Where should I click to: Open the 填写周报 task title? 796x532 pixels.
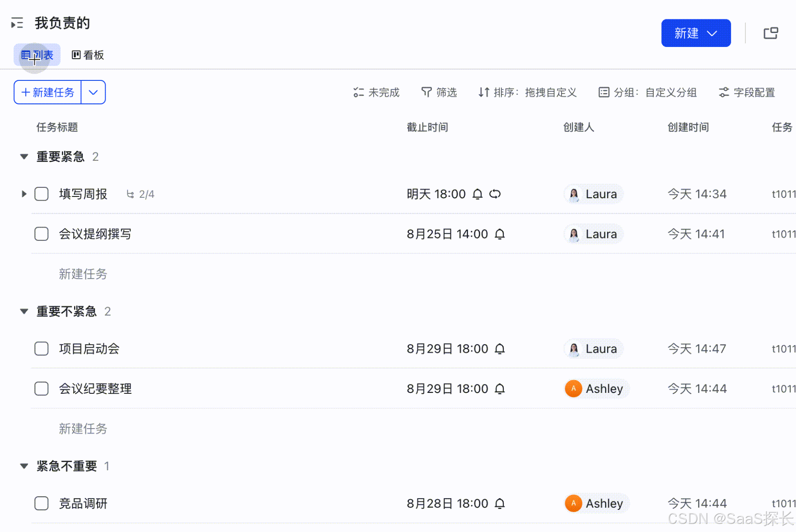pos(83,194)
